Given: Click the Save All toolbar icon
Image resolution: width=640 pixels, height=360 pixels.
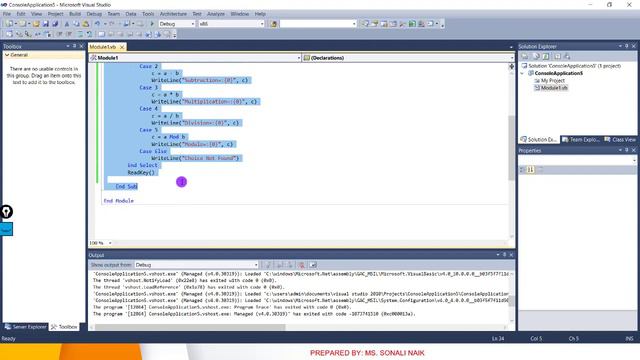Looking at the screenshot, I should pyautogui.click(x=55, y=24).
